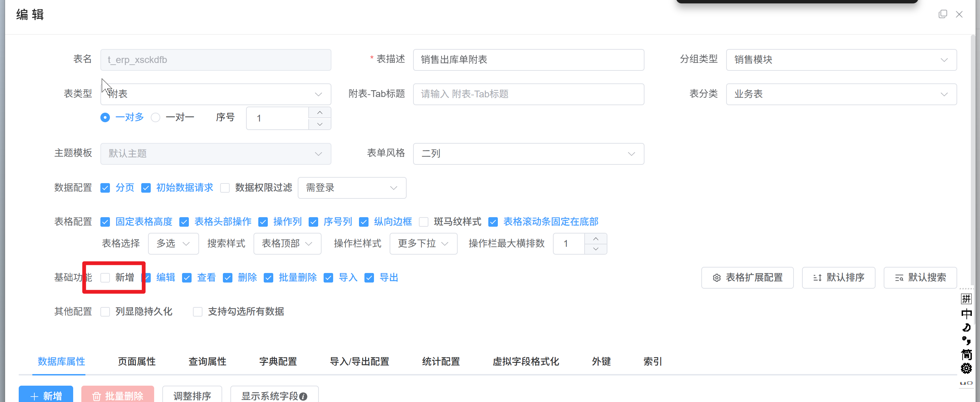Click the 附表-Tab标题 input field
The width and height of the screenshot is (980, 402).
(x=528, y=94)
